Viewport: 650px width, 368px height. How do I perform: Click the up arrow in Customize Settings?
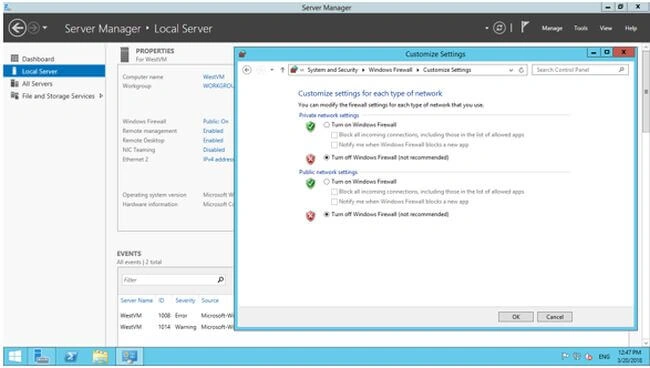(x=282, y=70)
